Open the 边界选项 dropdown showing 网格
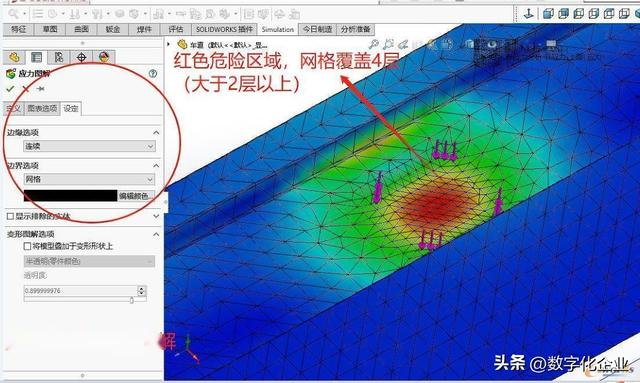The height and width of the screenshot is (383, 640). 89,179
